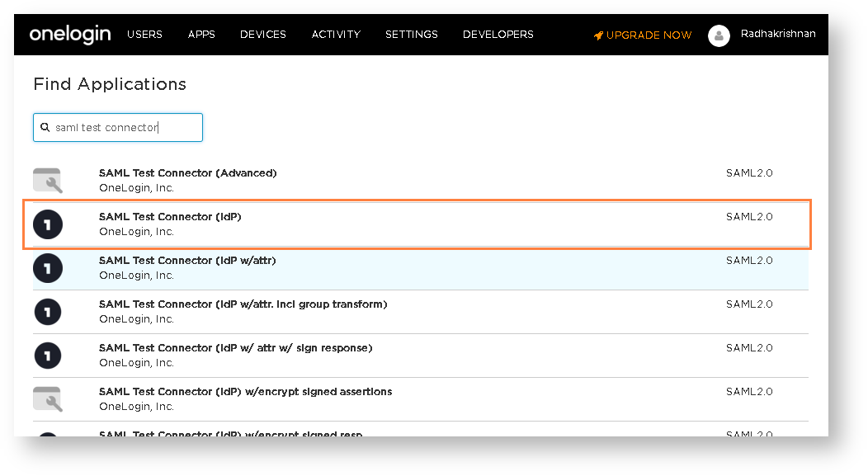Image resolution: width=868 pixels, height=476 pixels.
Task: Click round icon for IdP w/attr connector
Action: [x=48, y=267]
